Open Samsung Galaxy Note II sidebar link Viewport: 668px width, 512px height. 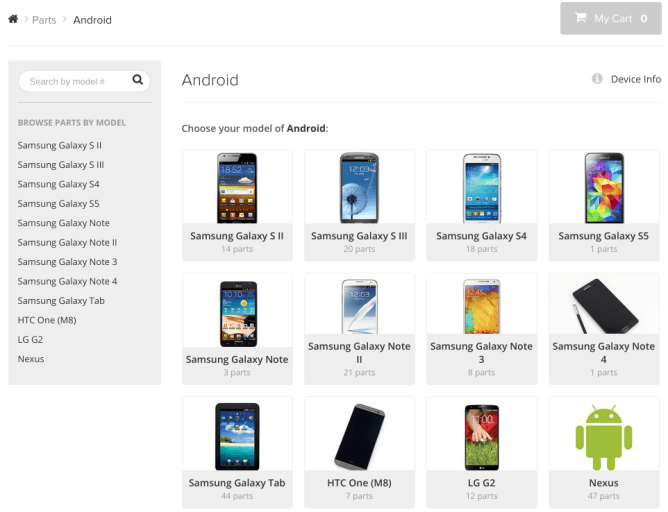[67, 242]
